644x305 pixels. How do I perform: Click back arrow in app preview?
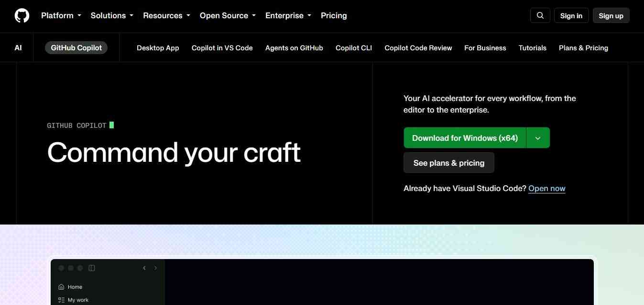point(144,268)
